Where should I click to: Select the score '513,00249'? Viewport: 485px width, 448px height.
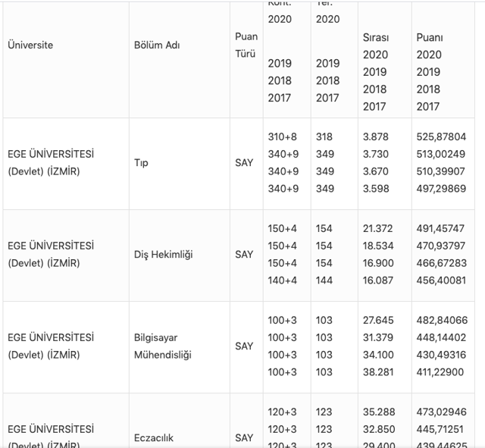pyautogui.click(x=441, y=154)
